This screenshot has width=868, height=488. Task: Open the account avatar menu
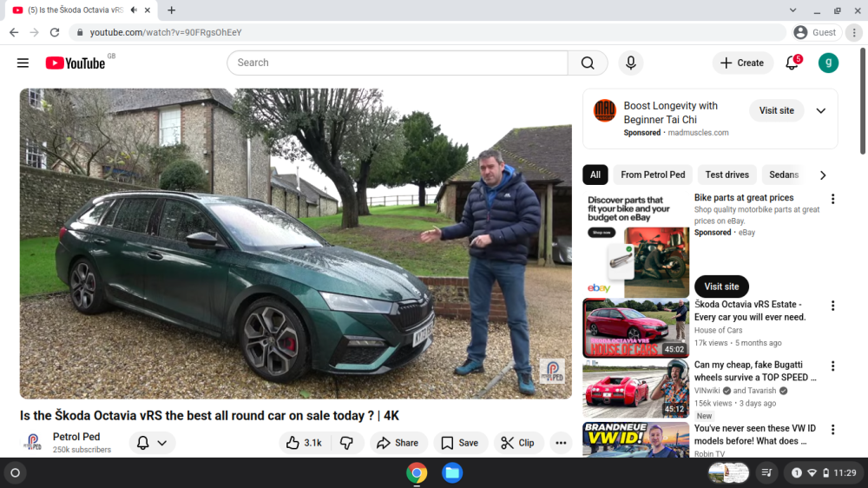pyautogui.click(x=828, y=63)
